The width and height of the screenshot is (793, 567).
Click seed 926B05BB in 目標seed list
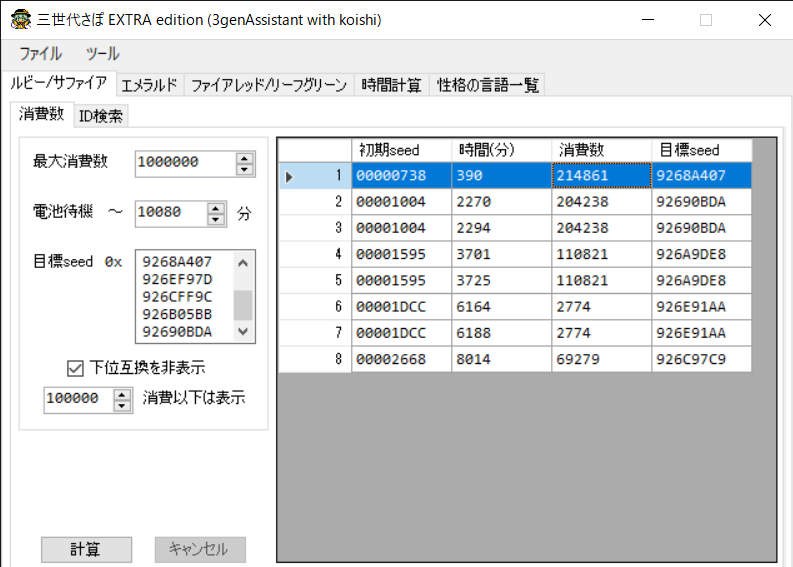pyautogui.click(x=177, y=315)
